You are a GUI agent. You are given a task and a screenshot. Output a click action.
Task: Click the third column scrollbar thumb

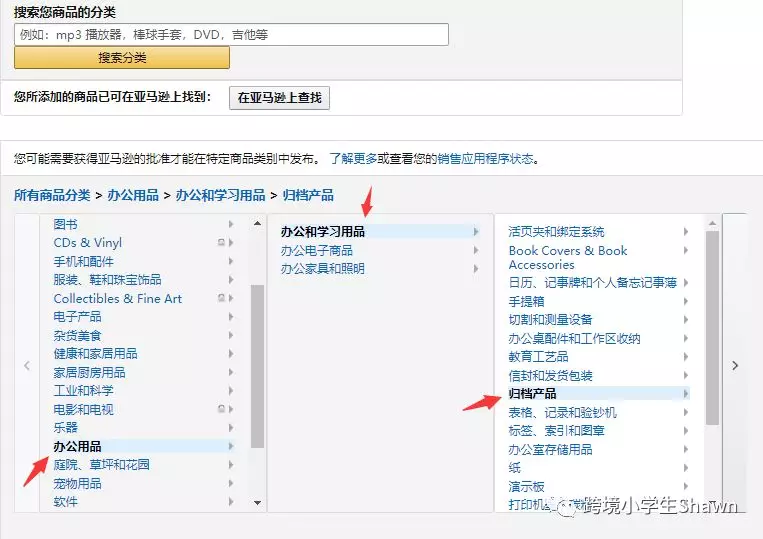coord(712,327)
